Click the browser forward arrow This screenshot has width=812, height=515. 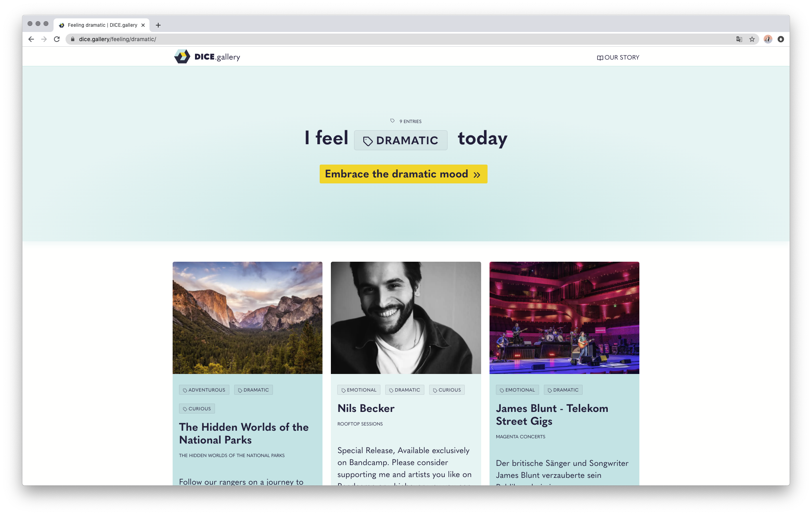[x=44, y=39]
